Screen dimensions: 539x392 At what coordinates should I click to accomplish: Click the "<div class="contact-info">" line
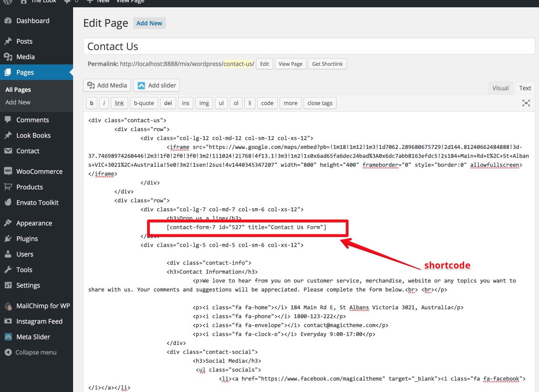point(209,263)
